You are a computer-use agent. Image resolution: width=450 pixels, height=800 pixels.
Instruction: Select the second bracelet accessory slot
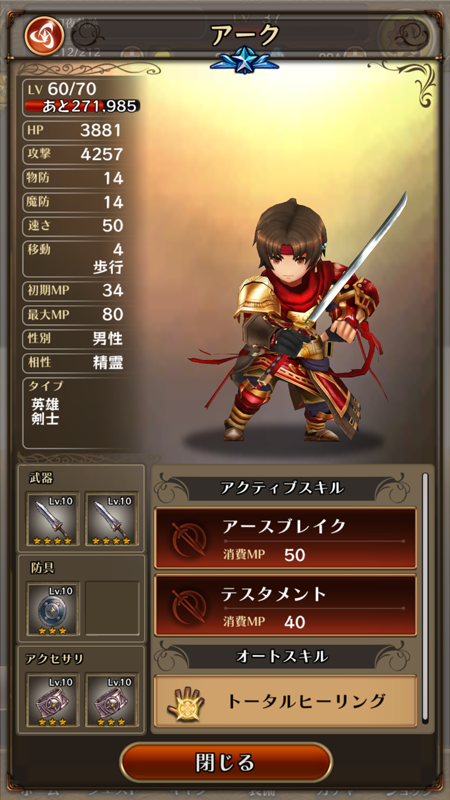pos(112,701)
